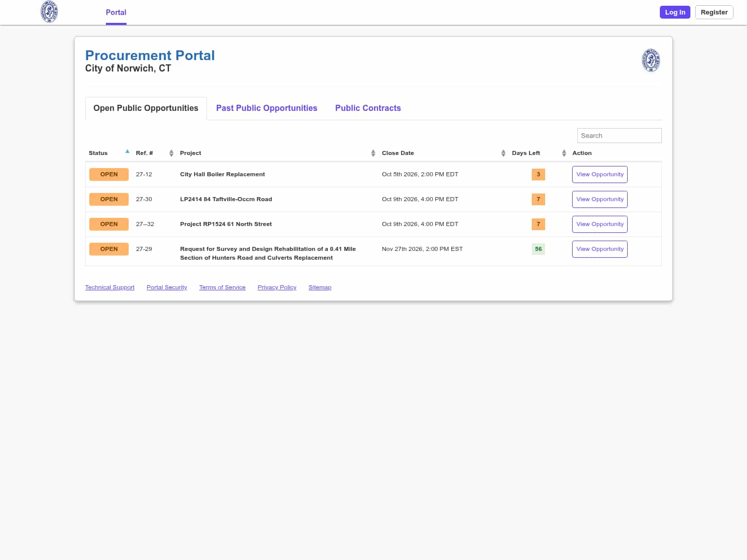Open the Portal Security link
Screen dimensions: 747x560
click(x=167, y=287)
